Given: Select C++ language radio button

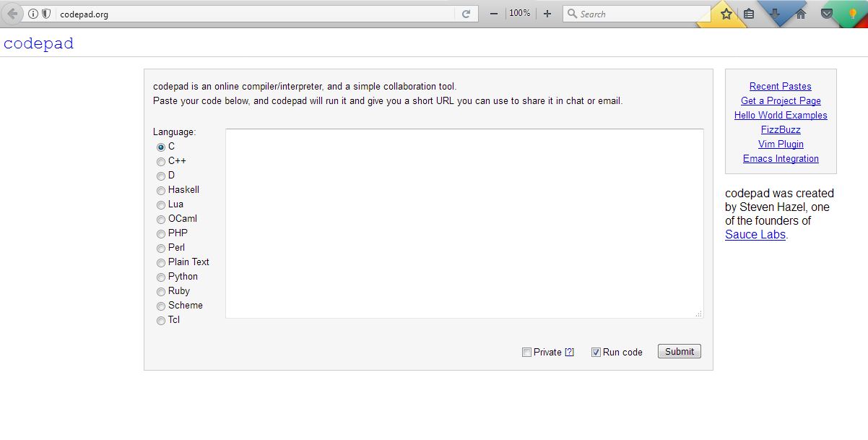Looking at the screenshot, I should tap(161, 161).
